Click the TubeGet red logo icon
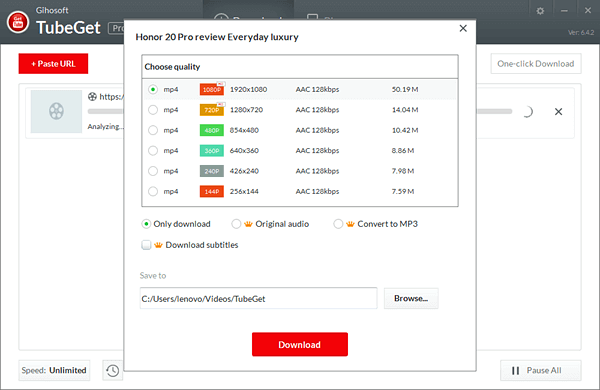Screen dimensions: 600x390 click(x=18, y=22)
